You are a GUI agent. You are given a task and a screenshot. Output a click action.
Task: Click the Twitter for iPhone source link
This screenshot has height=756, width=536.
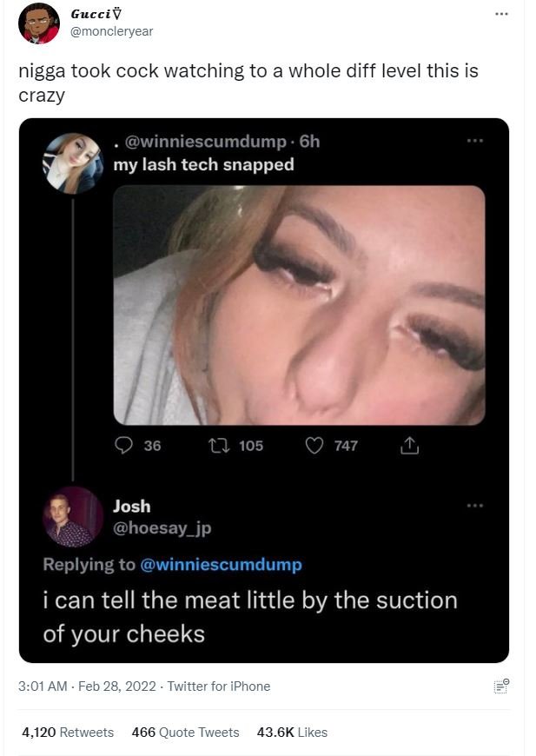[217, 686]
